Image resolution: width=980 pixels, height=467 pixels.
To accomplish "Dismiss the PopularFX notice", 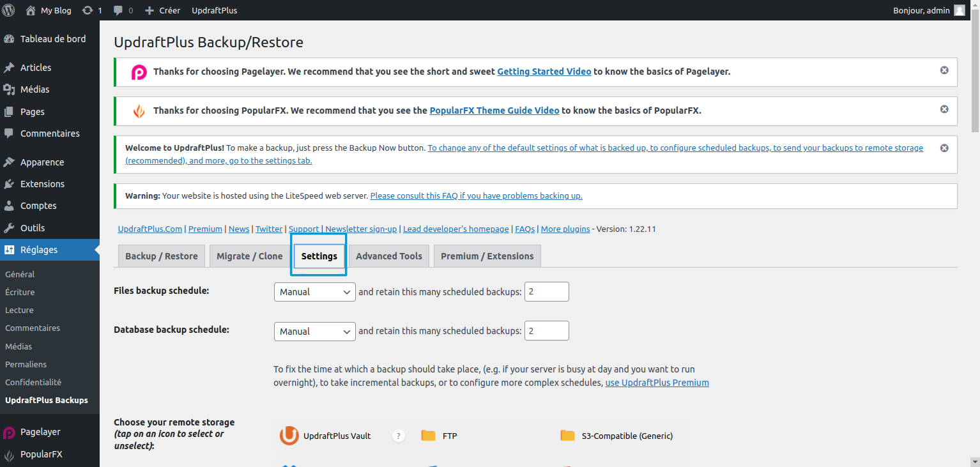I will click(944, 109).
